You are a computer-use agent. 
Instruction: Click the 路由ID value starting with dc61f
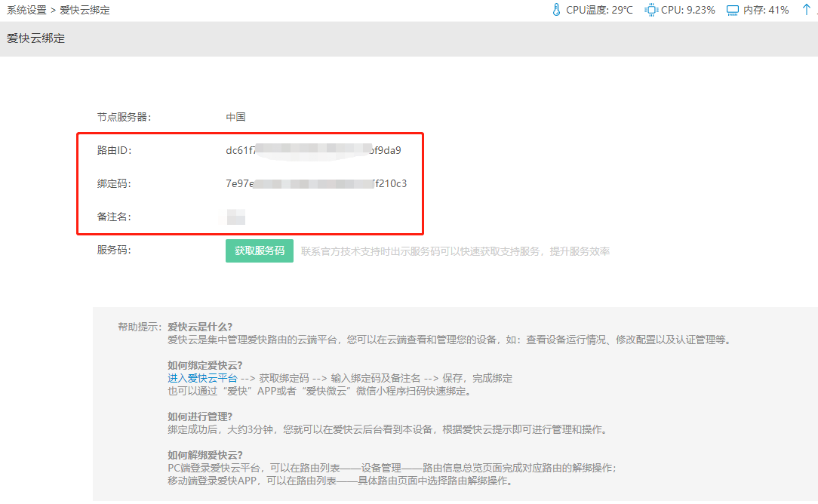pos(313,150)
